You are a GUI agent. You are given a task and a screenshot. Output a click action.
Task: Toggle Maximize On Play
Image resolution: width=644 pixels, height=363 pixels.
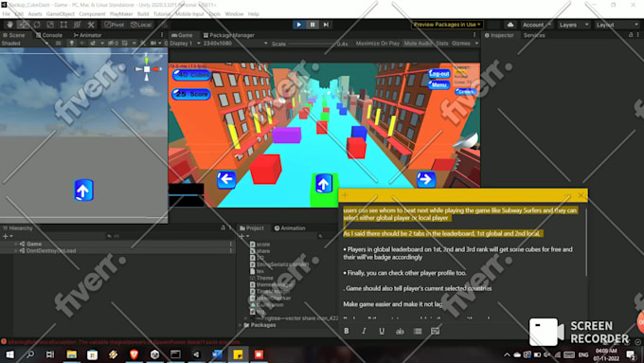pyautogui.click(x=378, y=44)
